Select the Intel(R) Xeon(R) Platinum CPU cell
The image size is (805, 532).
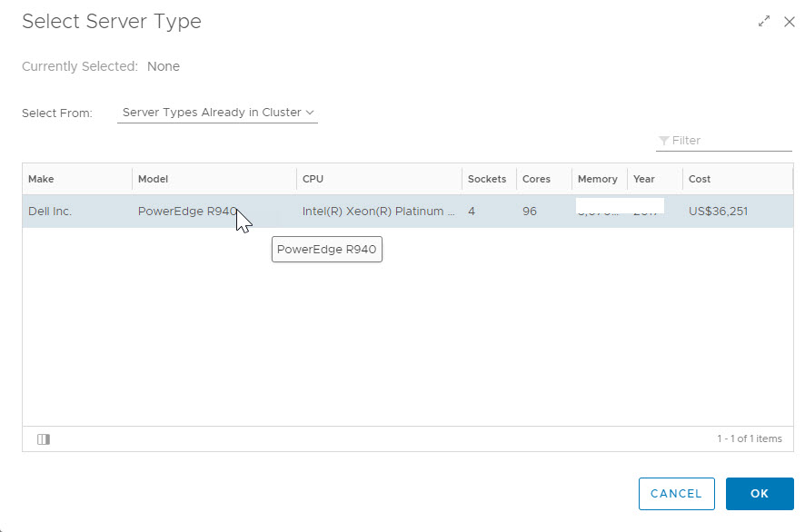point(378,212)
